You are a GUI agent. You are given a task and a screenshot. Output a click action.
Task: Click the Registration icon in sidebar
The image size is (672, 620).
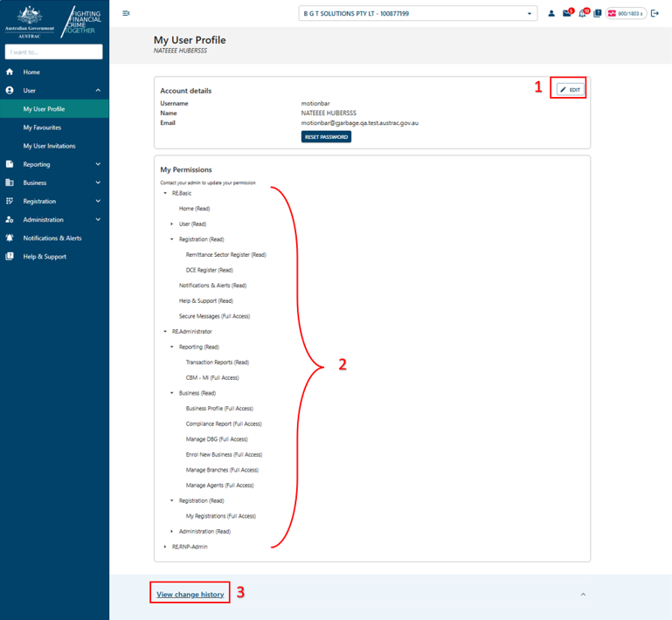pyautogui.click(x=10, y=201)
